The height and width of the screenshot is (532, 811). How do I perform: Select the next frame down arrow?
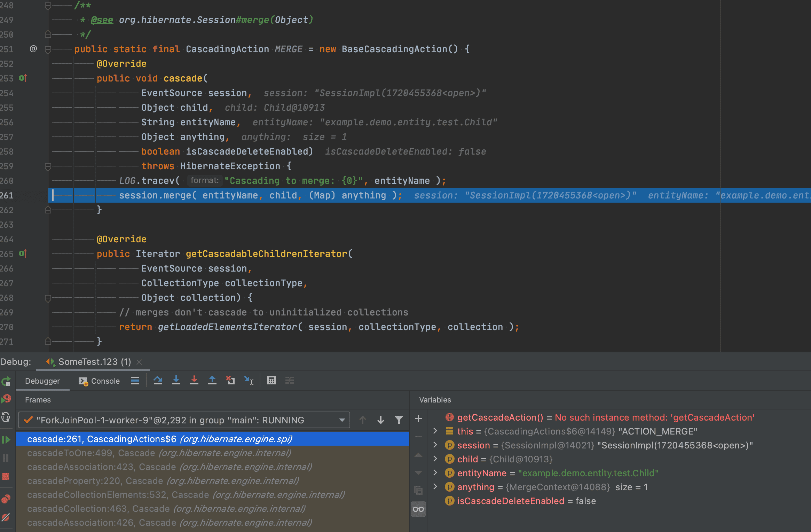tap(381, 420)
